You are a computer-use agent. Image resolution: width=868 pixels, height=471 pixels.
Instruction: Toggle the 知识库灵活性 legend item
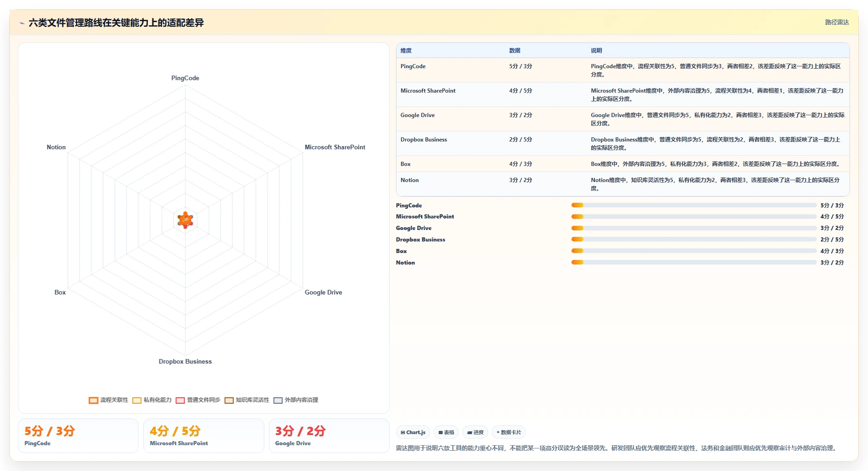[247, 400]
